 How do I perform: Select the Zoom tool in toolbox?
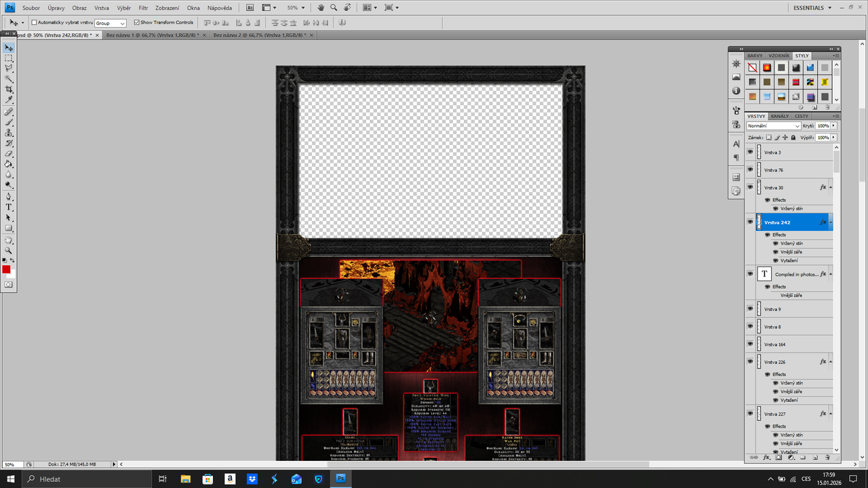pos(9,250)
